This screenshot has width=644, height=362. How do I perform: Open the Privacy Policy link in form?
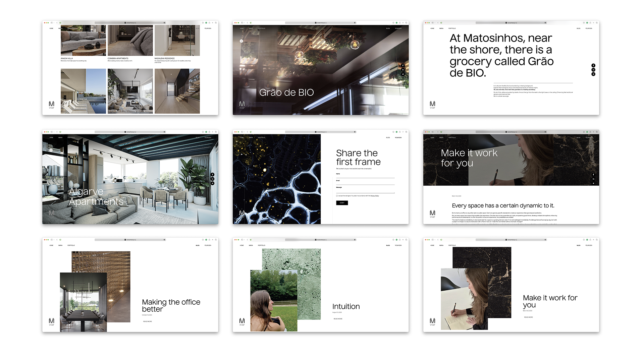375,196
